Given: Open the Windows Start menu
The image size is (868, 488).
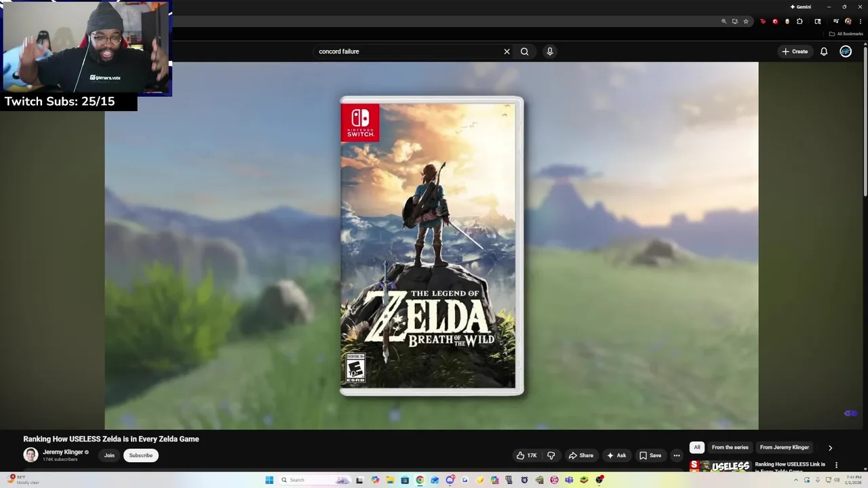Looking at the screenshot, I should (x=269, y=480).
